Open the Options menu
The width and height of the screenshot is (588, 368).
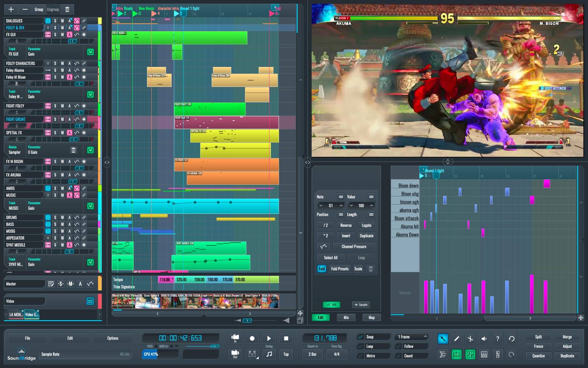(113, 338)
